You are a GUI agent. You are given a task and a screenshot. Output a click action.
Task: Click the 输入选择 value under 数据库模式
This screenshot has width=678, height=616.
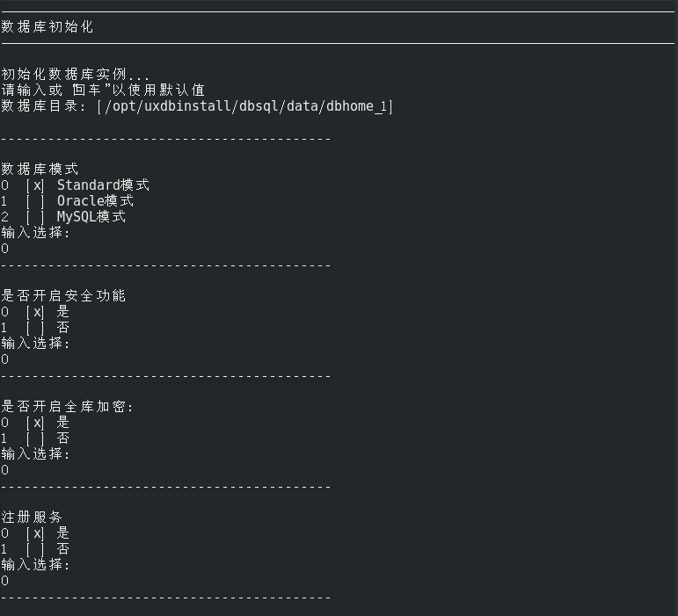(5, 249)
